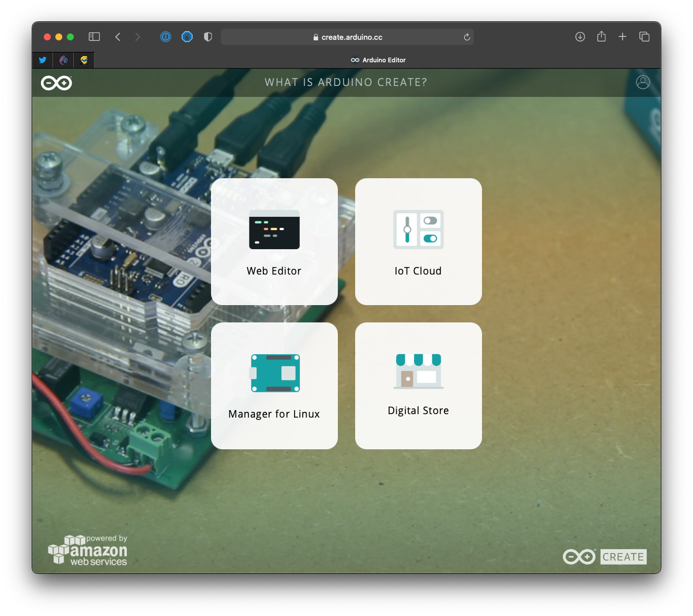
Task: Reload the current page
Action: pos(466,37)
